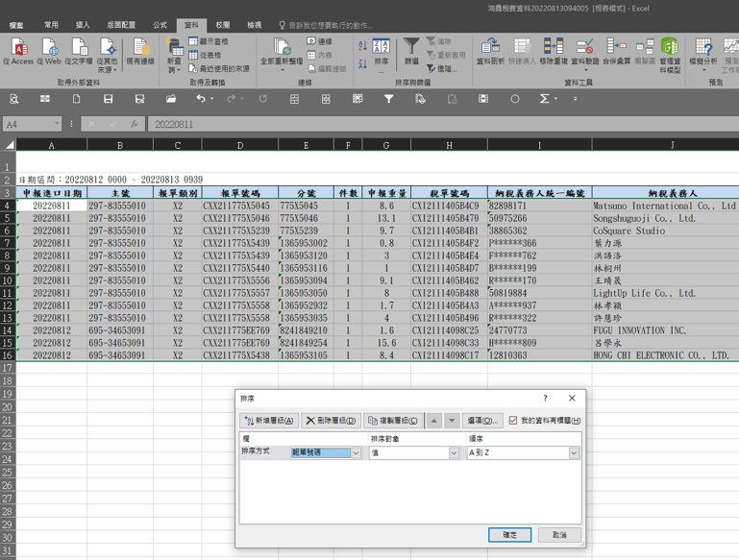
Task: Click the undo arrow in quick access toolbar
Action: [x=200, y=99]
